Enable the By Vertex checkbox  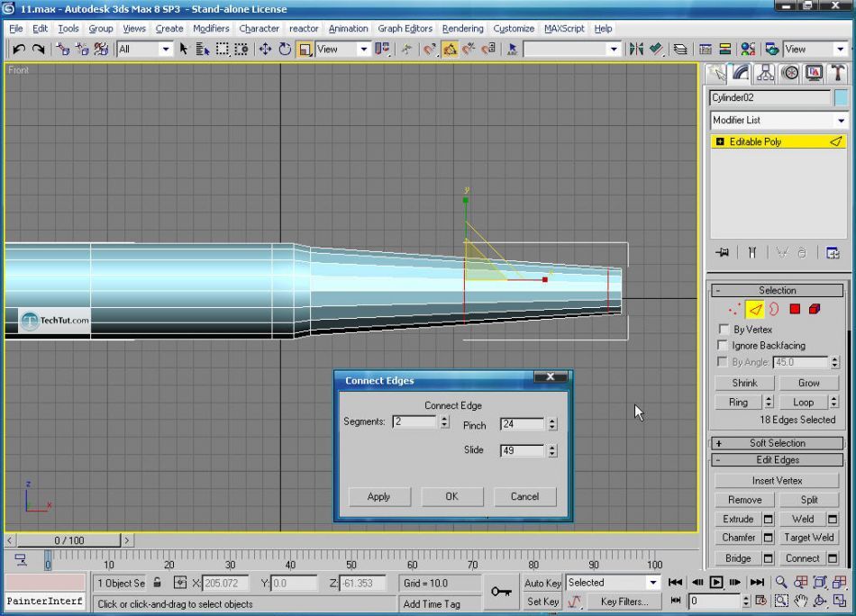pos(723,330)
